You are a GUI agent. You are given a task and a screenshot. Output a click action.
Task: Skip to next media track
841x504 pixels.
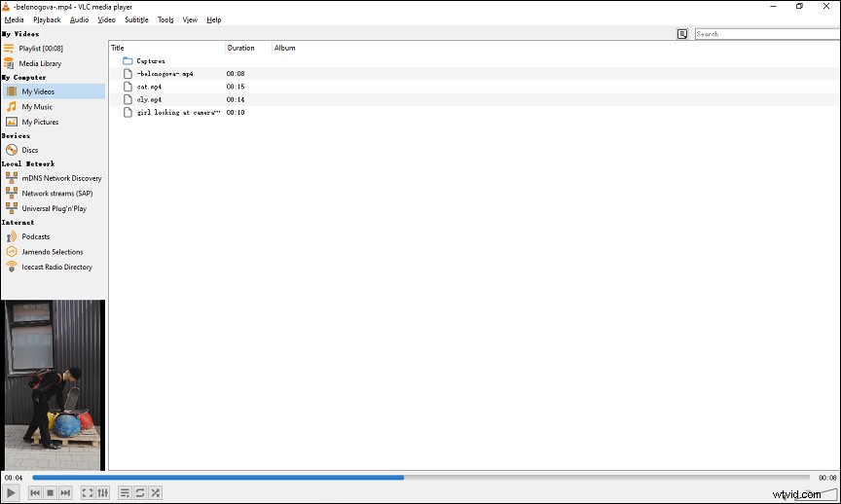click(65, 492)
